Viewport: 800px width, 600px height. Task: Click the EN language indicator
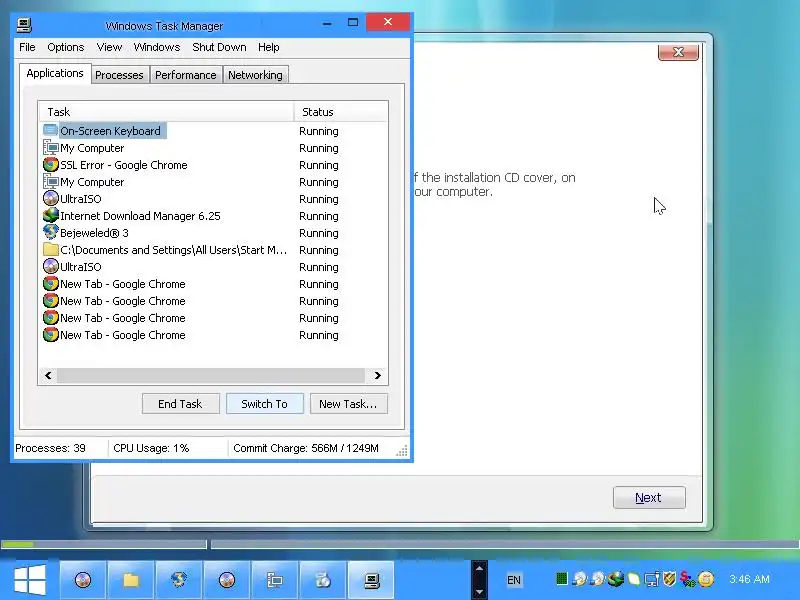tap(514, 580)
